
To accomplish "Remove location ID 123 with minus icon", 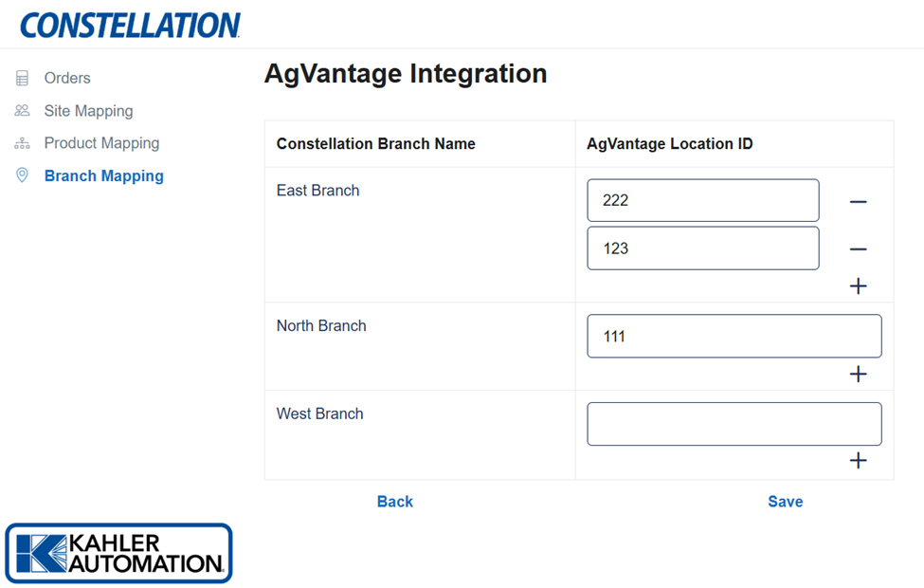I will pyautogui.click(x=858, y=249).
